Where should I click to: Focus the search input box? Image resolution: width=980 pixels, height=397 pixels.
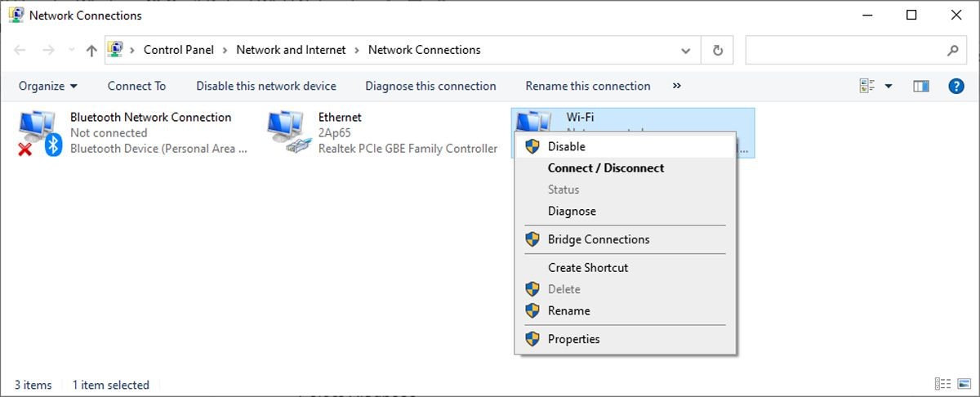point(846,50)
